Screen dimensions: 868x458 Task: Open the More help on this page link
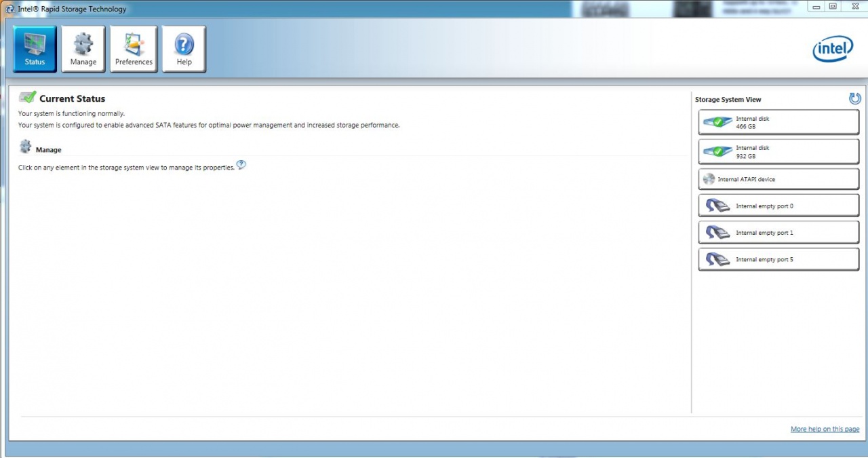[825, 429]
